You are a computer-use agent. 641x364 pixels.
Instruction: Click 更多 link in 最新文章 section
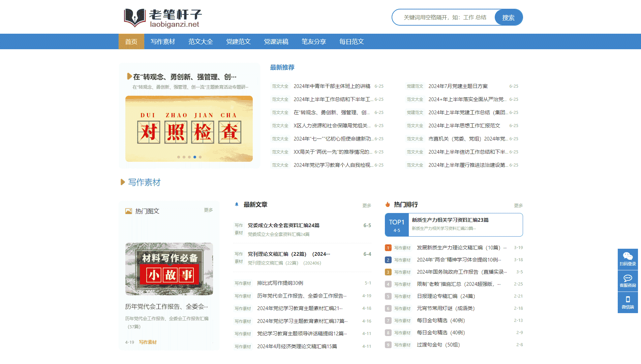(x=367, y=206)
